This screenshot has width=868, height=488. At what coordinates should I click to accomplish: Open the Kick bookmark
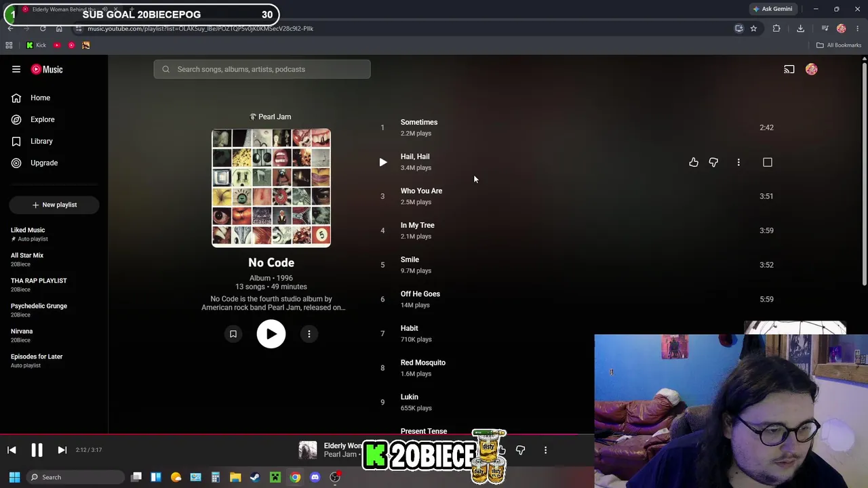point(36,45)
